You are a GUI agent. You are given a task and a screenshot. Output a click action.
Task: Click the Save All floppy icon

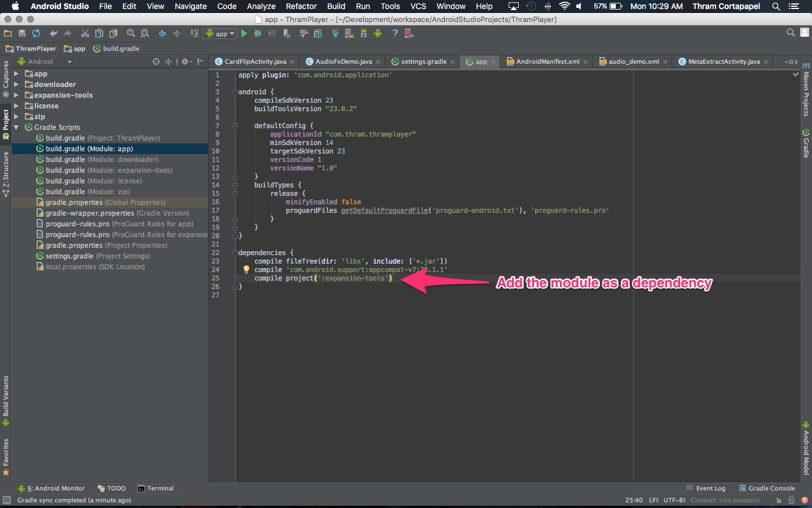(22, 33)
